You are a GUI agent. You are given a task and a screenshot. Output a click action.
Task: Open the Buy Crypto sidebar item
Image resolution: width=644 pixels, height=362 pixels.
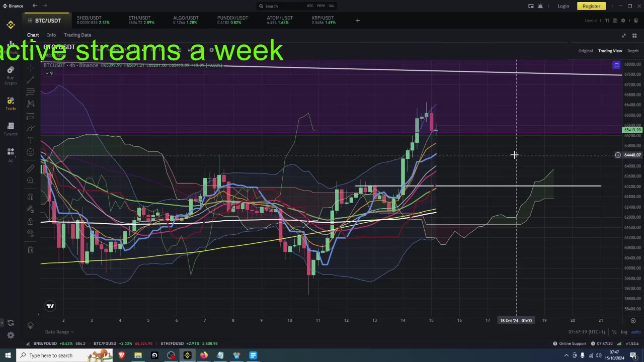[x=11, y=74]
